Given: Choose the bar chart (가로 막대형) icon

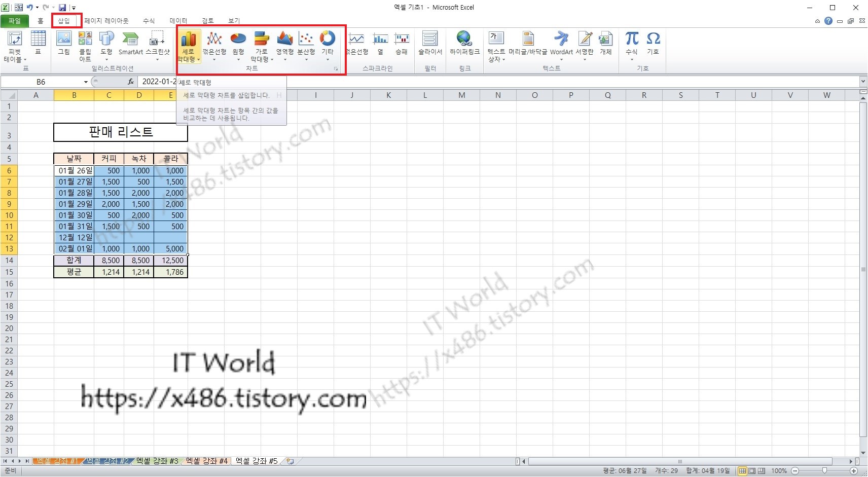Looking at the screenshot, I should click(x=262, y=46).
